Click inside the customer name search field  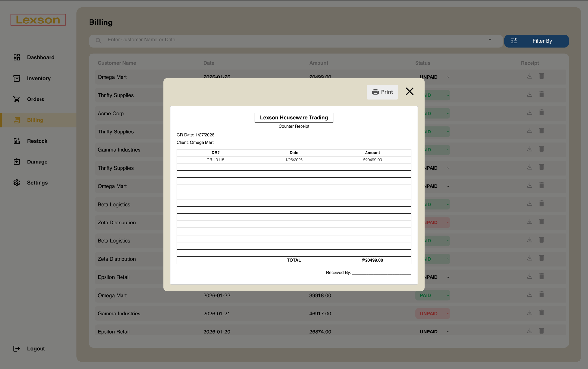pos(229,40)
